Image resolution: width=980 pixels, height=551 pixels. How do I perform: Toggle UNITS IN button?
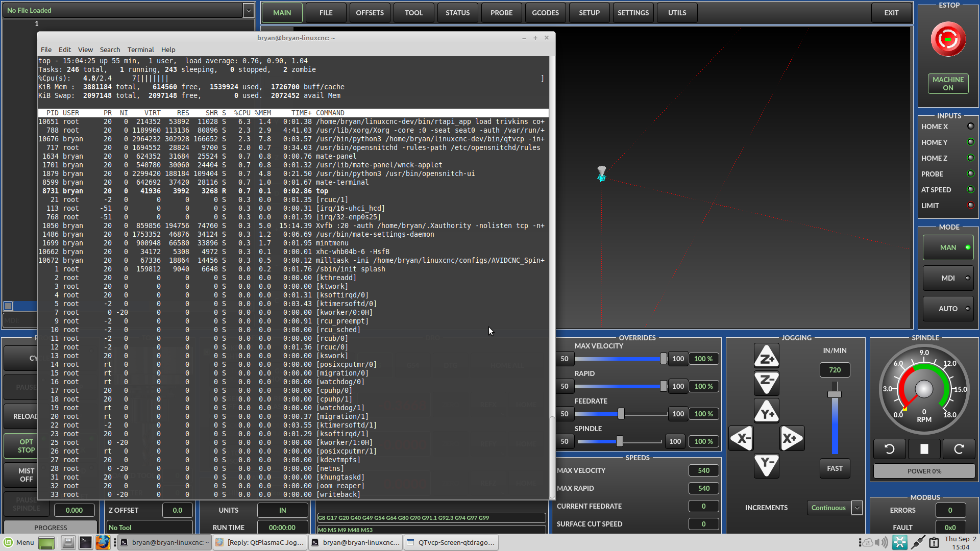click(282, 510)
